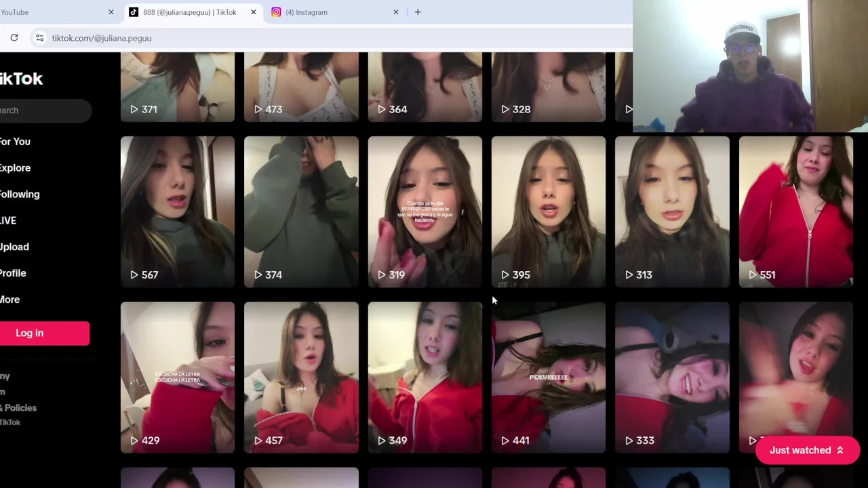Close the Instagram browser tab
The height and width of the screenshot is (488, 868).
point(396,12)
